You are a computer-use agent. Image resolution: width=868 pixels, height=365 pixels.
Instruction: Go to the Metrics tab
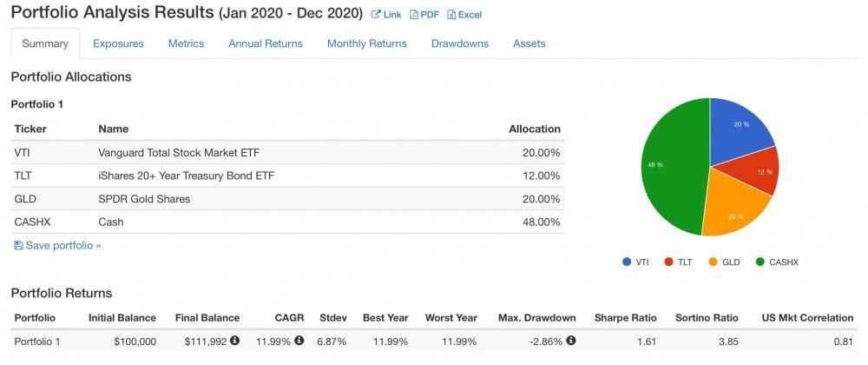coord(186,43)
